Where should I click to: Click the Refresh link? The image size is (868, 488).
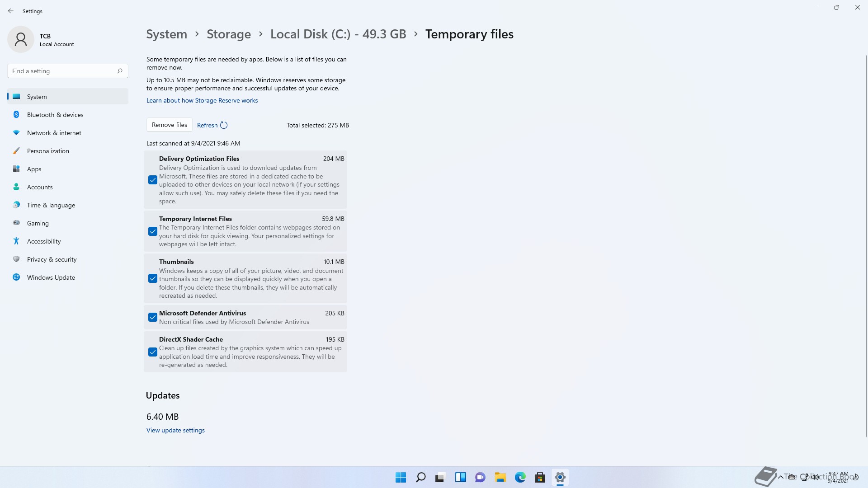207,125
